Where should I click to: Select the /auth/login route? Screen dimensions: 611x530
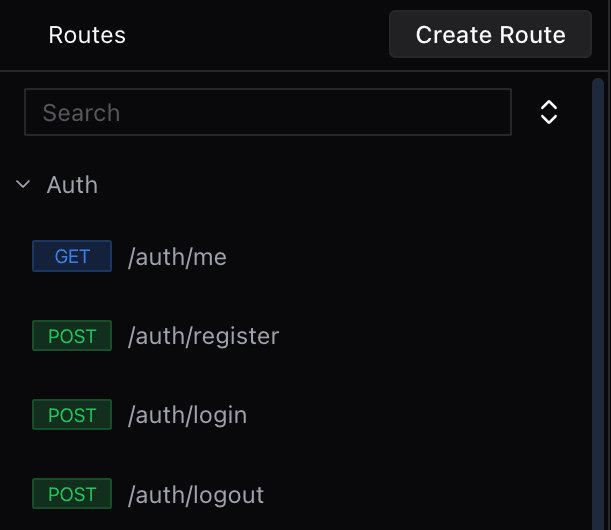pos(187,415)
